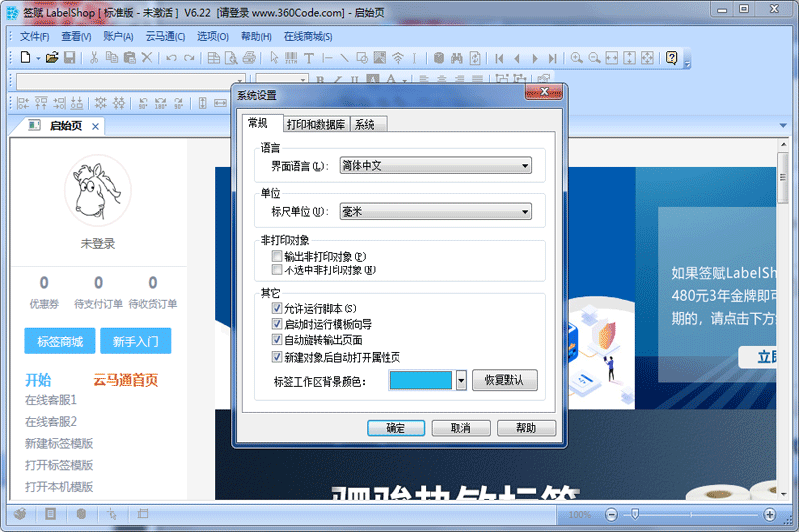Click the Open folder toolbar icon

click(x=52, y=58)
